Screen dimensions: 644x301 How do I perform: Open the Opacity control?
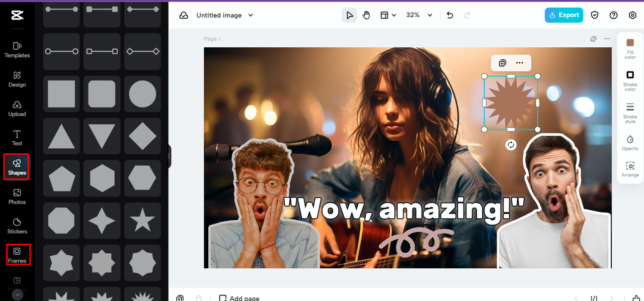point(630,142)
